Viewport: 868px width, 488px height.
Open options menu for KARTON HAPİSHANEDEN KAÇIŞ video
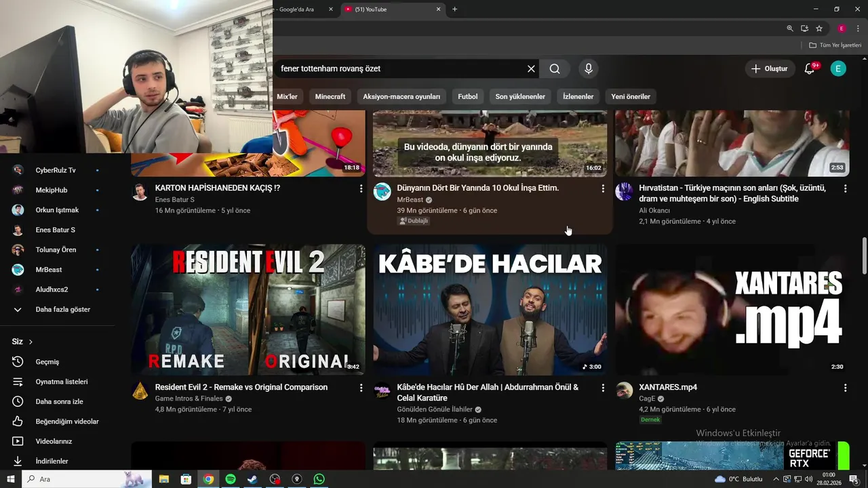point(361,188)
